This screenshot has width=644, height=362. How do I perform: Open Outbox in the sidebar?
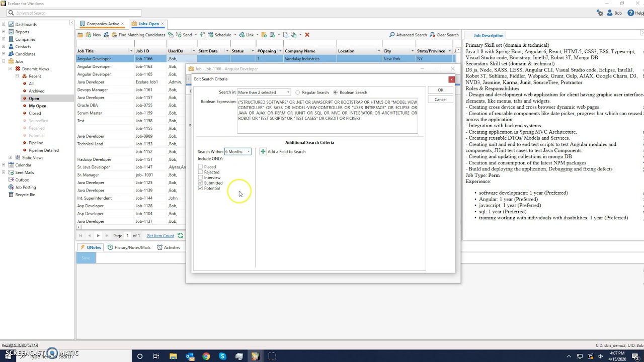(x=22, y=179)
